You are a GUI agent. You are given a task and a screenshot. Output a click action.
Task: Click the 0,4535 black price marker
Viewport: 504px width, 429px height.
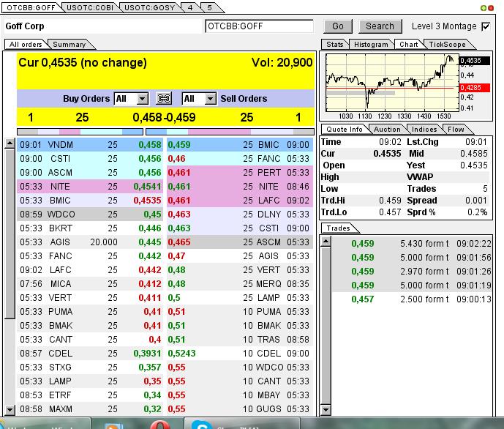point(475,61)
